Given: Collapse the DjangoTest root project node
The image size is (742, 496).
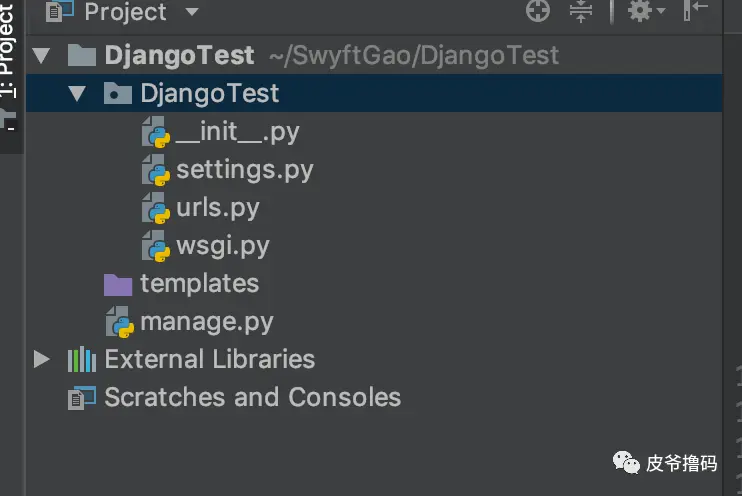Looking at the screenshot, I should pyautogui.click(x=41, y=55).
